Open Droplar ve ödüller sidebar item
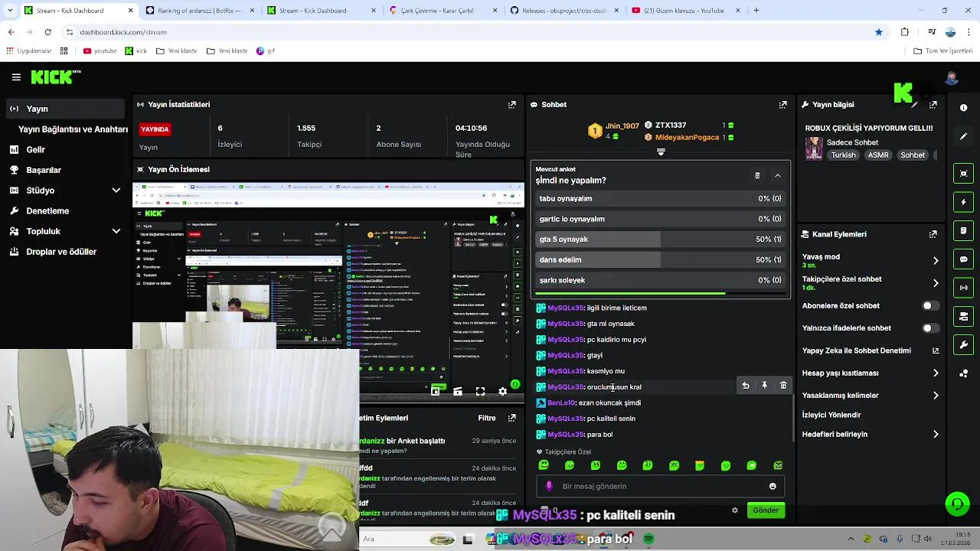 point(65,251)
